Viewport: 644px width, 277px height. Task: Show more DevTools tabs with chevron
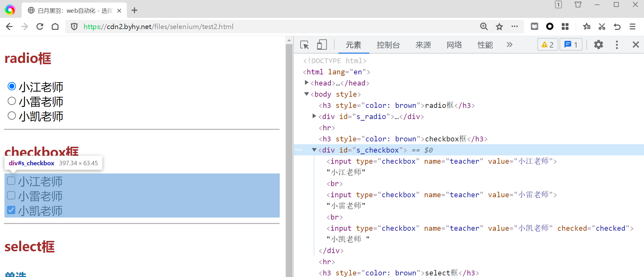point(510,45)
